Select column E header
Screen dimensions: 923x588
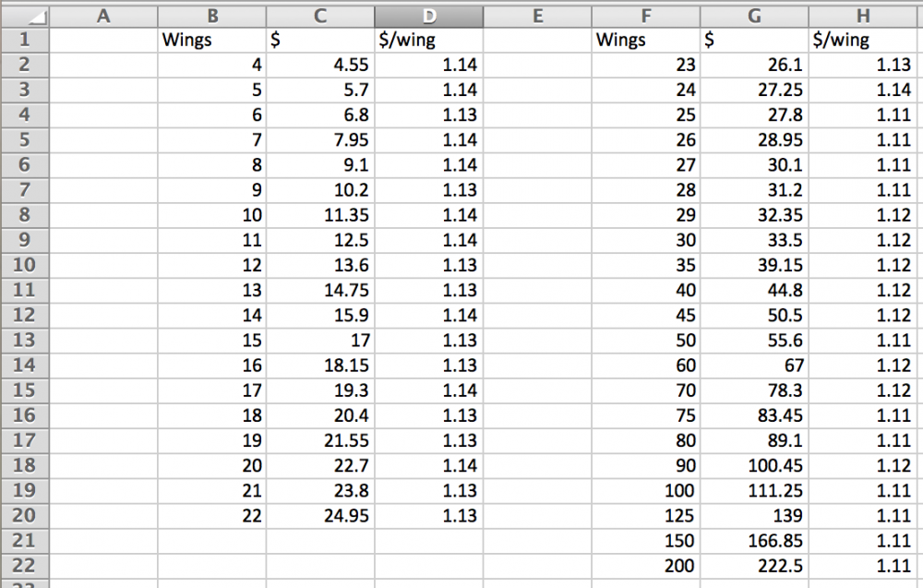click(537, 17)
